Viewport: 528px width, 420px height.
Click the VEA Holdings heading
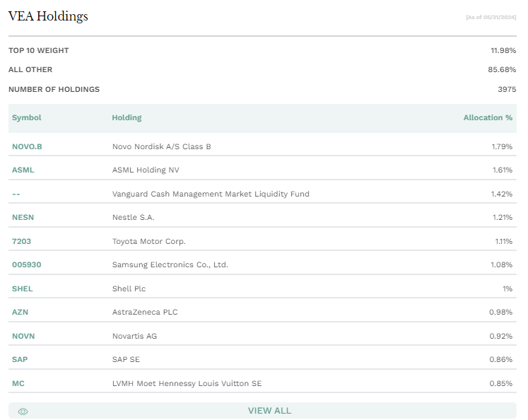pyautogui.click(x=48, y=16)
